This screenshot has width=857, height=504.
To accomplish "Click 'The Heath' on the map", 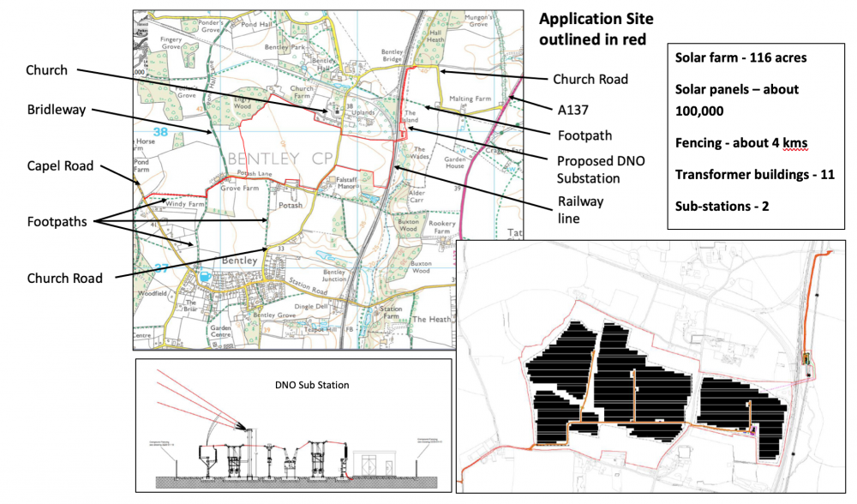I will pos(432,319).
